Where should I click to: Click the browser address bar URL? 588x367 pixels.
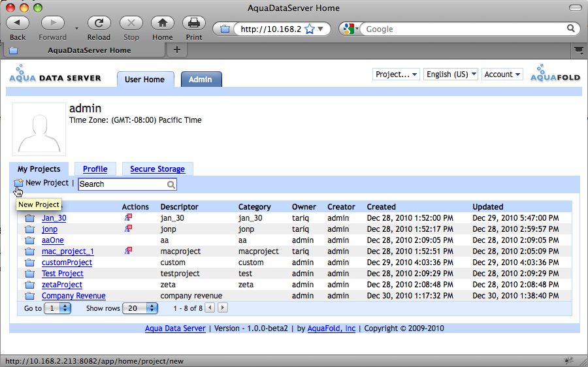tap(270, 29)
